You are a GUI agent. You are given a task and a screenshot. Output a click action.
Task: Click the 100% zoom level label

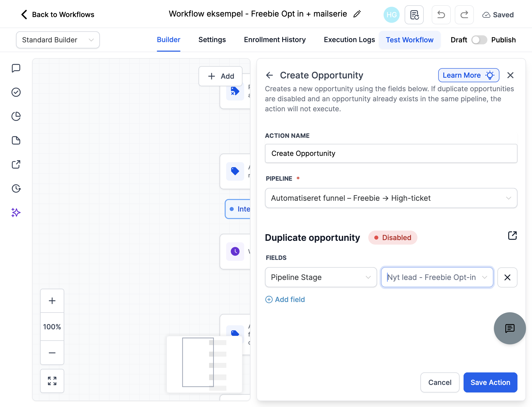click(52, 327)
